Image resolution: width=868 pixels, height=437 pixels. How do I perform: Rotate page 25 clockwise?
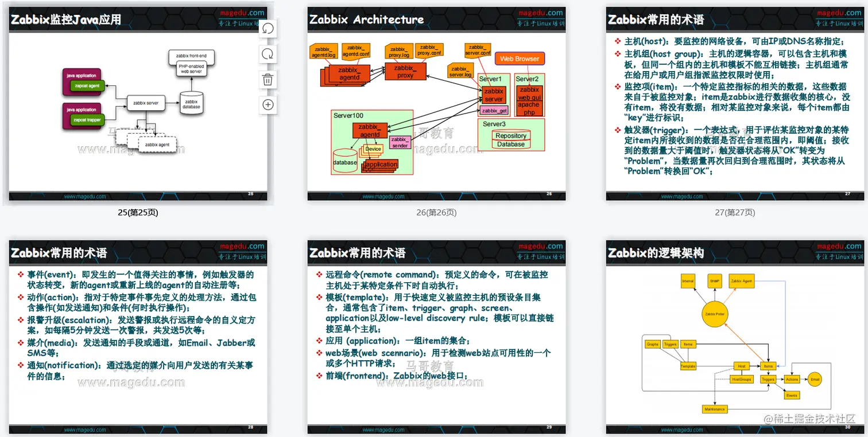(x=268, y=54)
